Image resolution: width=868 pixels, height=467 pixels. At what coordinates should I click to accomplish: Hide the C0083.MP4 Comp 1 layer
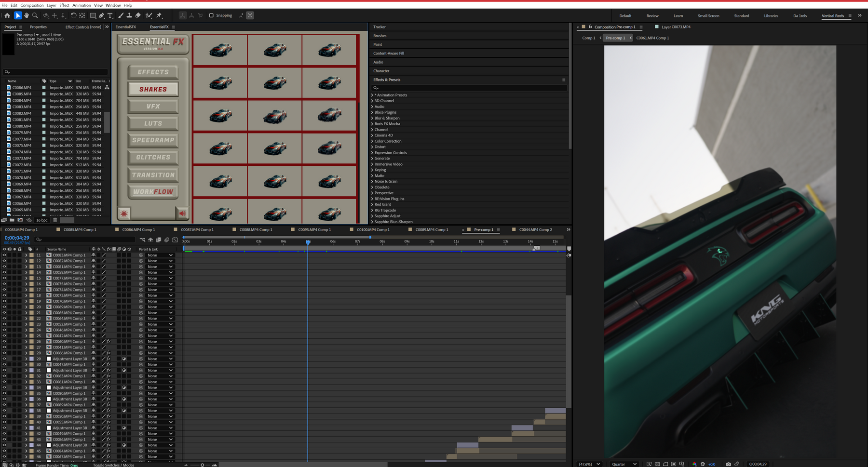4,255
